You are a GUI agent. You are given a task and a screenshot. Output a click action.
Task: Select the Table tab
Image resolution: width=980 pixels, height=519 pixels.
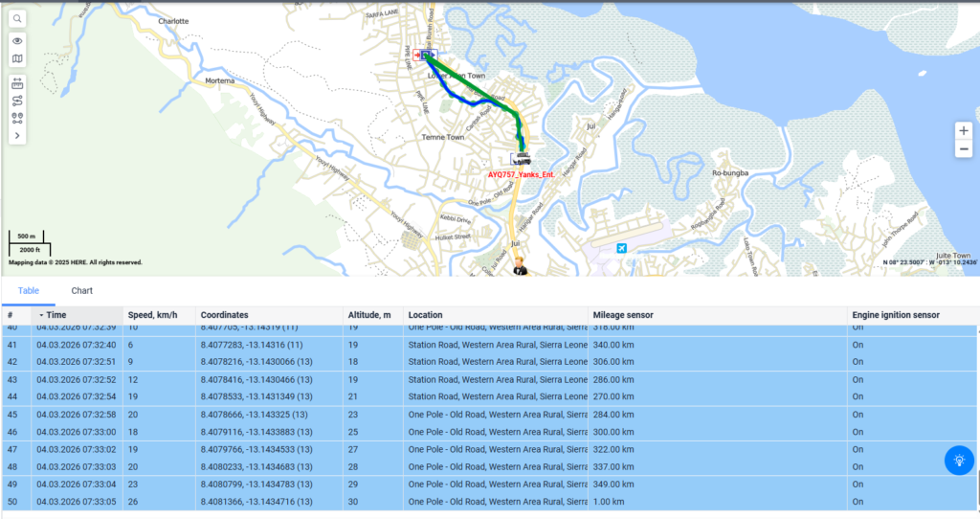pyautogui.click(x=29, y=290)
